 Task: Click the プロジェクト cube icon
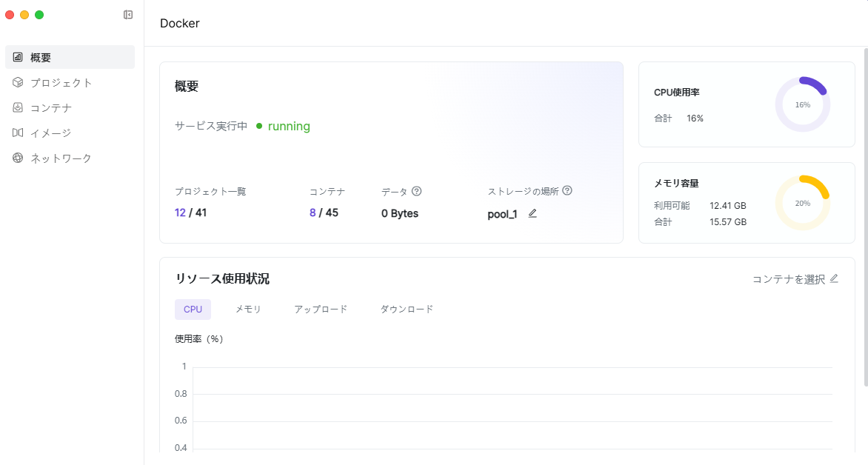[18, 82]
